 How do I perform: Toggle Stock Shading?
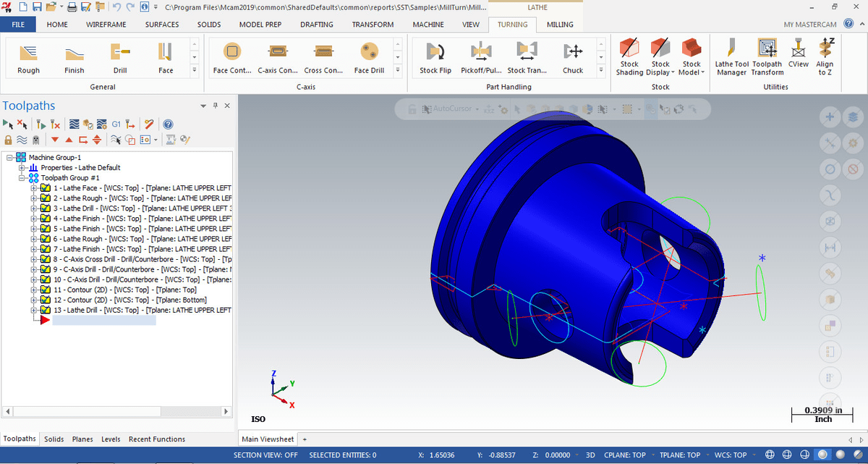coord(629,56)
